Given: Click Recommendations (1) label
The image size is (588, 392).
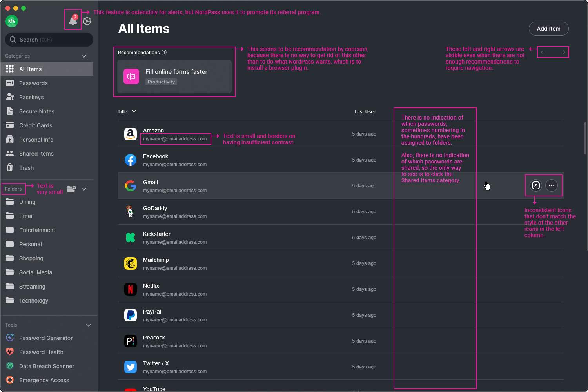Looking at the screenshot, I should (x=142, y=53).
